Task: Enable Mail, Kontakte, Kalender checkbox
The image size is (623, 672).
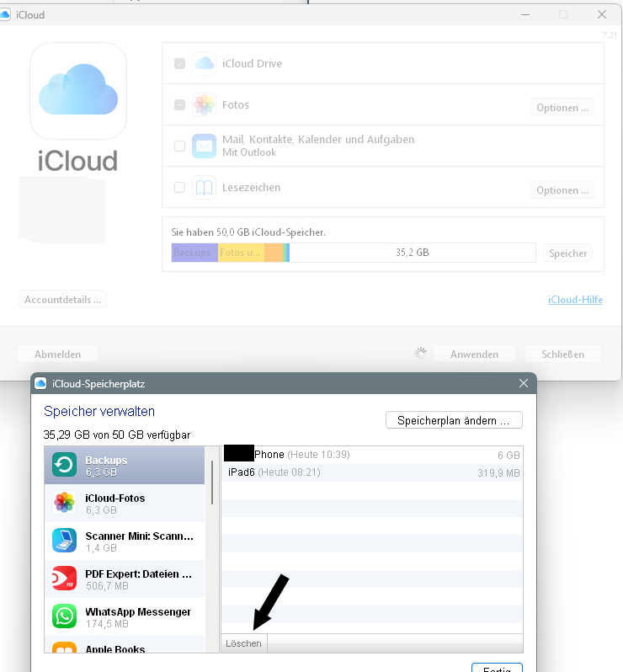Action: [x=179, y=147]
